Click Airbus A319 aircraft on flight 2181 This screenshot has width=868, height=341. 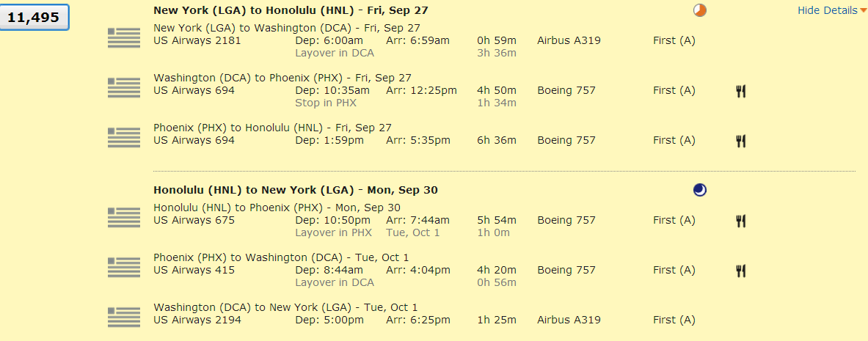tap(569, 40)
